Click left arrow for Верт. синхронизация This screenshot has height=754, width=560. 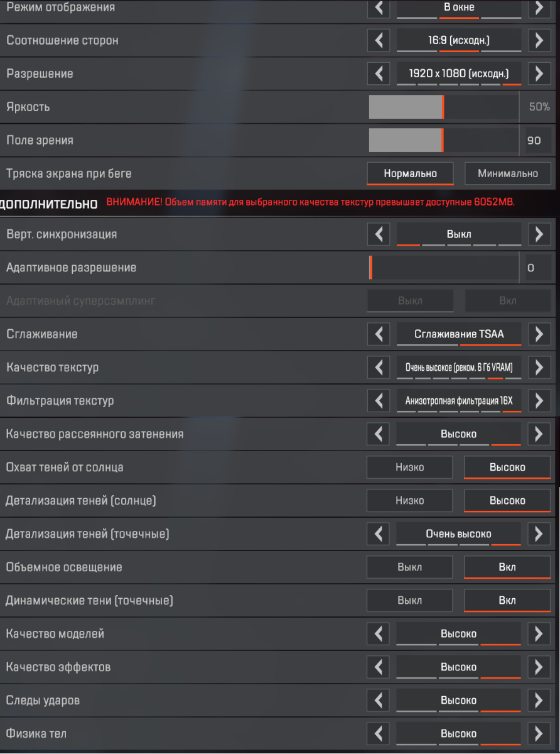[x=378, y=234]
